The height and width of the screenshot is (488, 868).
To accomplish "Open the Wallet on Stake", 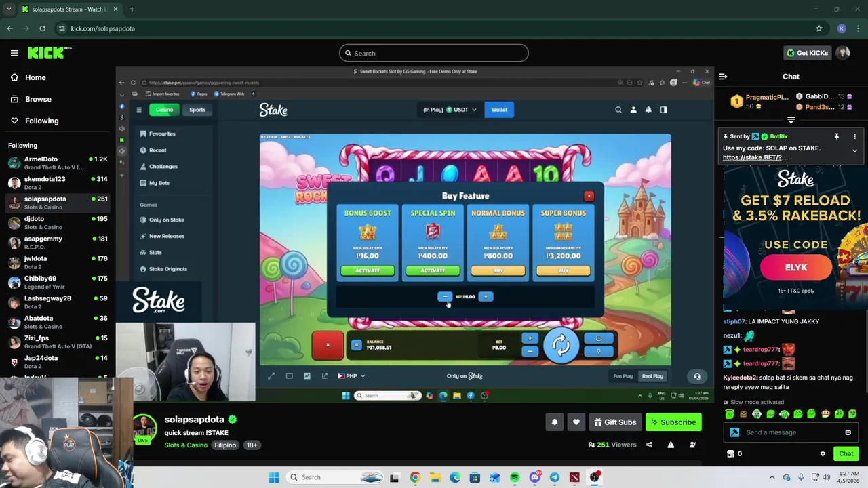I will (499, 110).
